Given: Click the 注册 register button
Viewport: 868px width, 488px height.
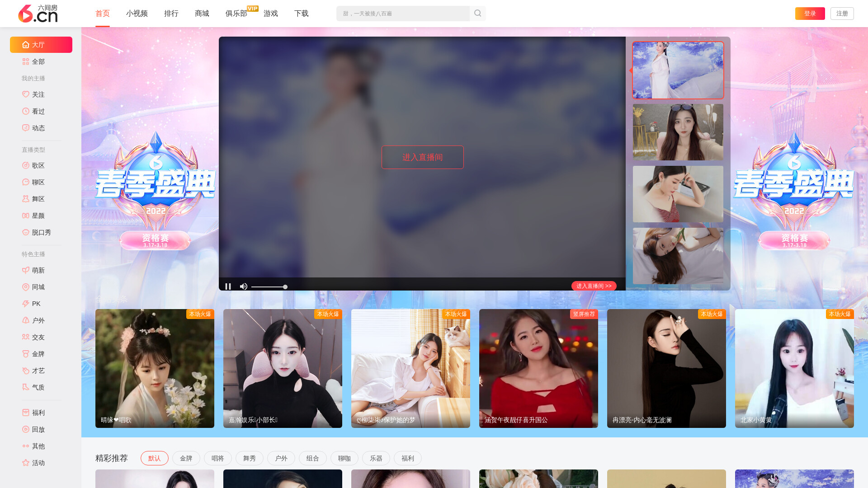Looking at the screenshot, I should [x=842, y=14].
